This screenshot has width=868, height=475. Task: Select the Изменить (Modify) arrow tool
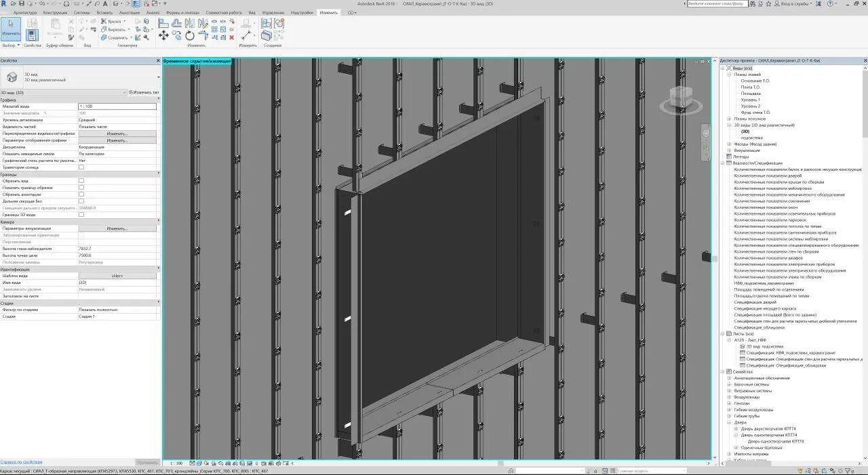point(11,29)
